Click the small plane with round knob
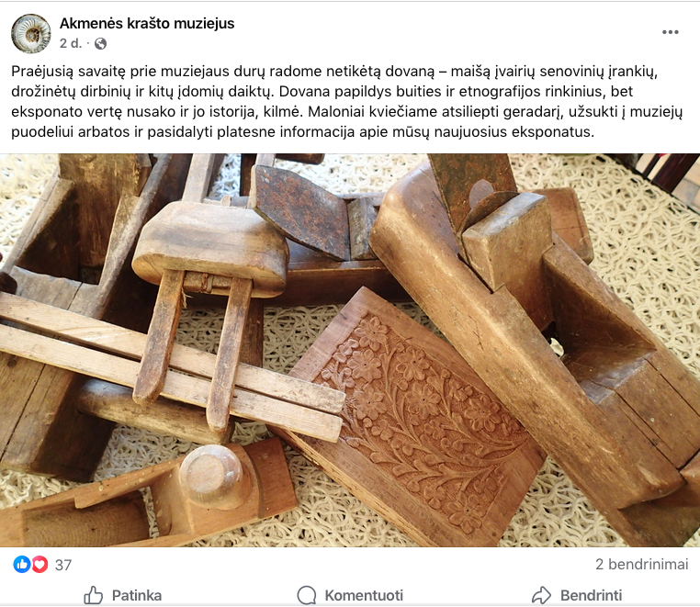 tap(147, 495)
